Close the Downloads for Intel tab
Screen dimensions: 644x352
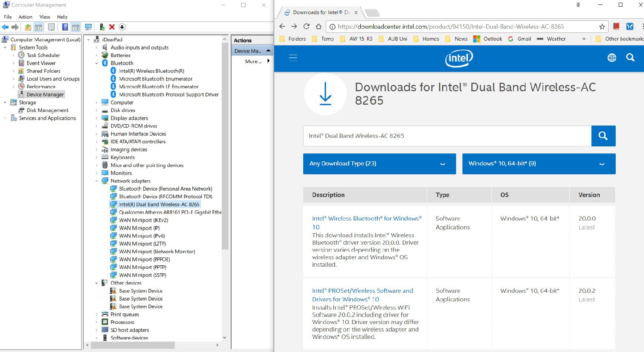point(356,12)
